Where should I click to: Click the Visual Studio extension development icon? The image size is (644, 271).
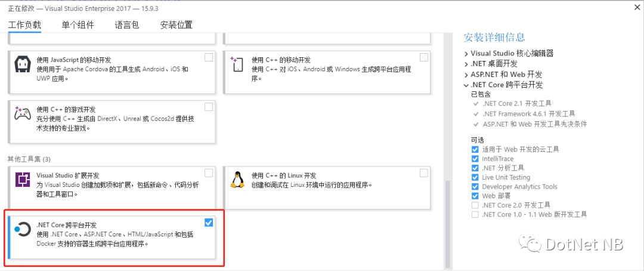click(x=23, y=180)
